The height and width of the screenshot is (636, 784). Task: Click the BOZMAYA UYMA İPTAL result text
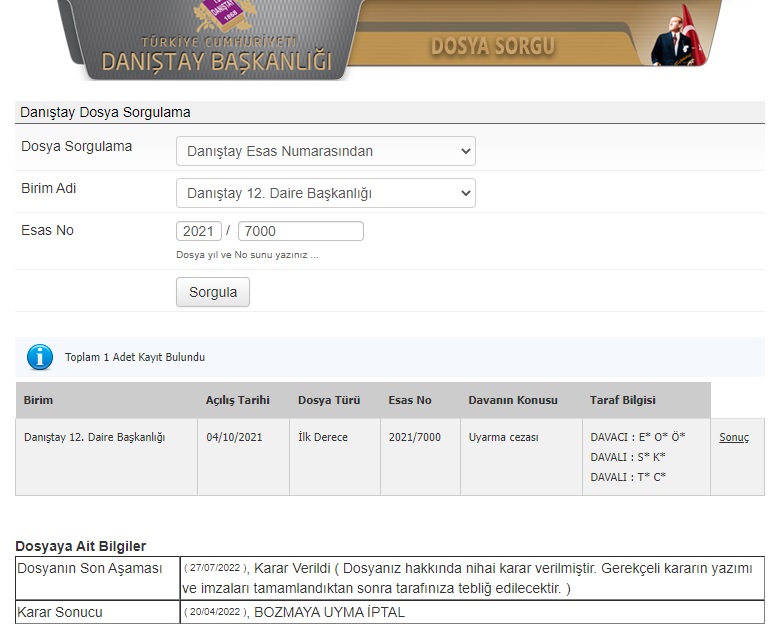coord(330,612)
